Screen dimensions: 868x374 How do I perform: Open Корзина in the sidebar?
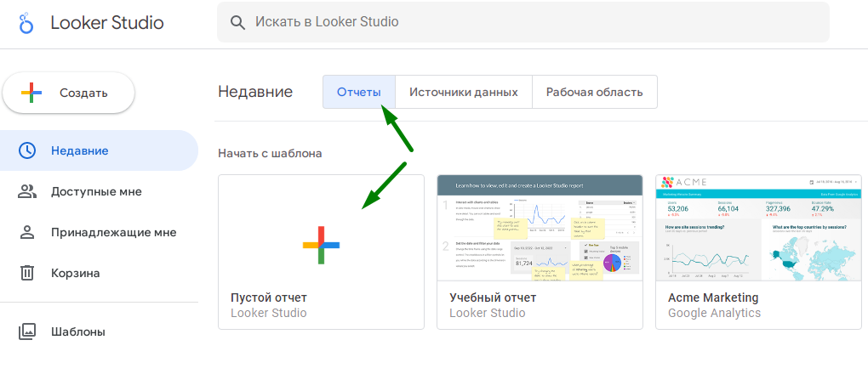(99, 274)
